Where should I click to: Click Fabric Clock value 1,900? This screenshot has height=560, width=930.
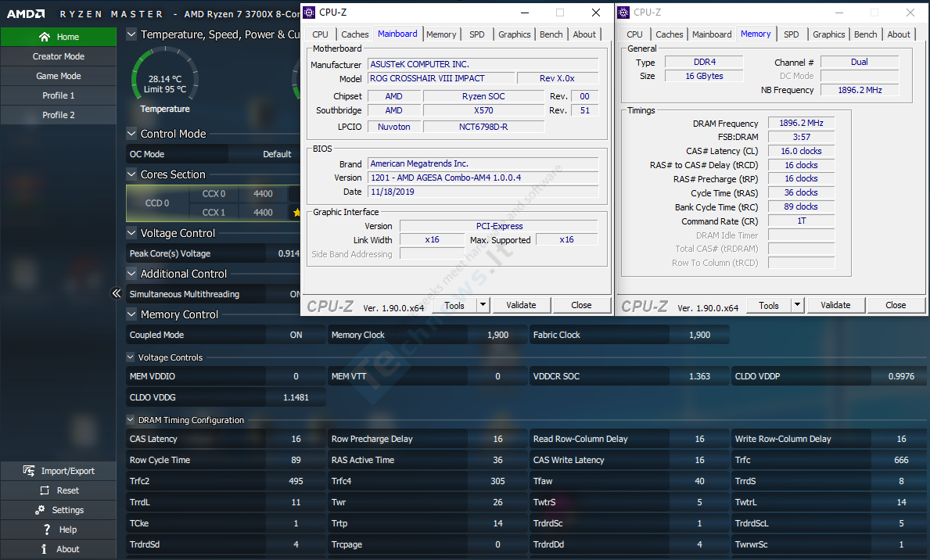(x=699, y=335)
